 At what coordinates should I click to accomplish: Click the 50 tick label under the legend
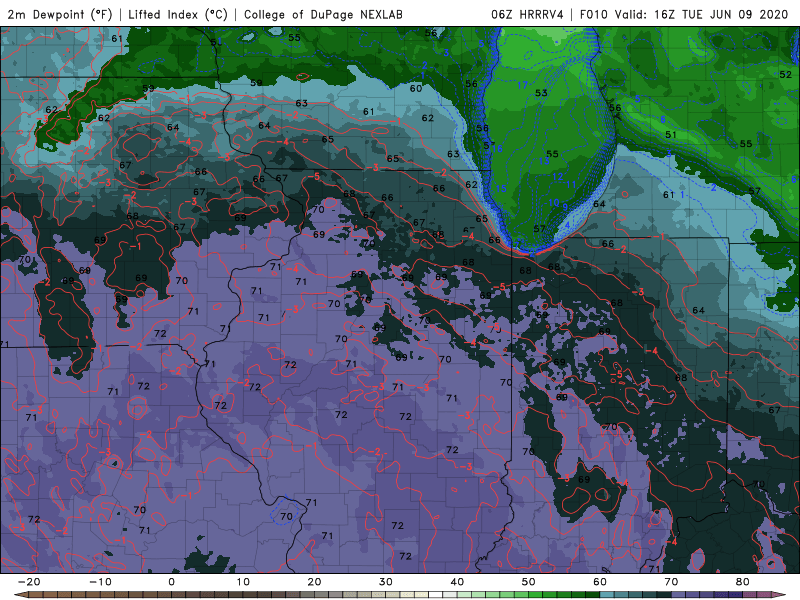529,582
